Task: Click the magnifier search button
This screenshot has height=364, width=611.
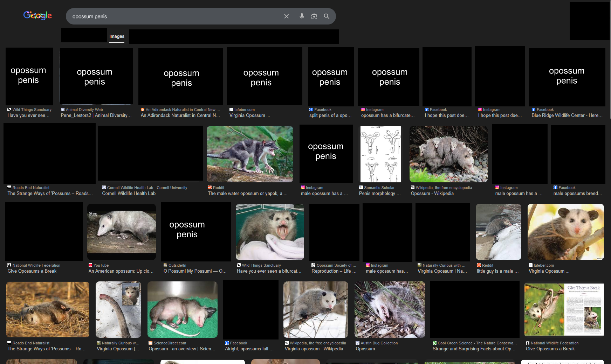Action: (327, 16)
